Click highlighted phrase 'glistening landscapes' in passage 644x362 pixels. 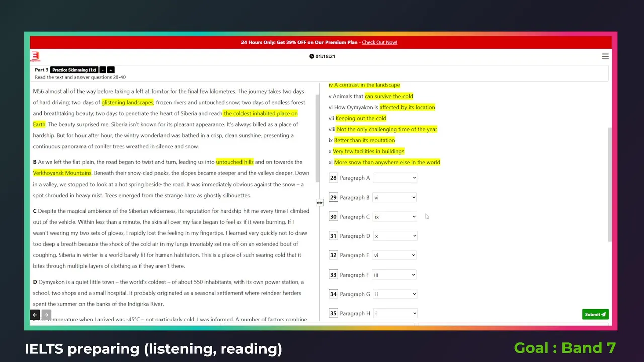pos(128,102)
